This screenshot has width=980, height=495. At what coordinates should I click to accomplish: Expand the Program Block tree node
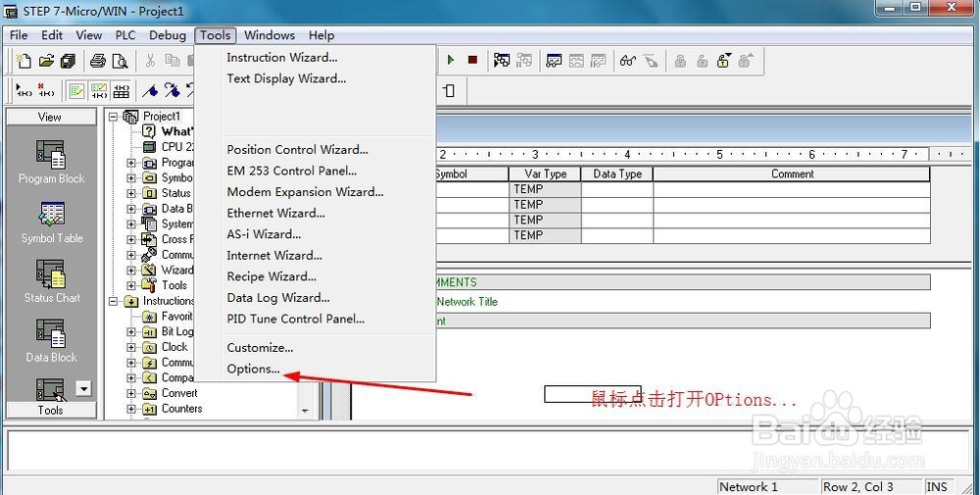click(x=131, y=163)
